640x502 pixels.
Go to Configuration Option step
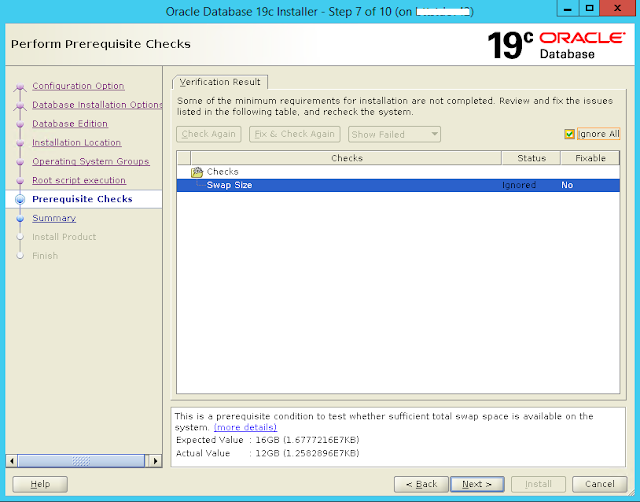coord(78,86)
